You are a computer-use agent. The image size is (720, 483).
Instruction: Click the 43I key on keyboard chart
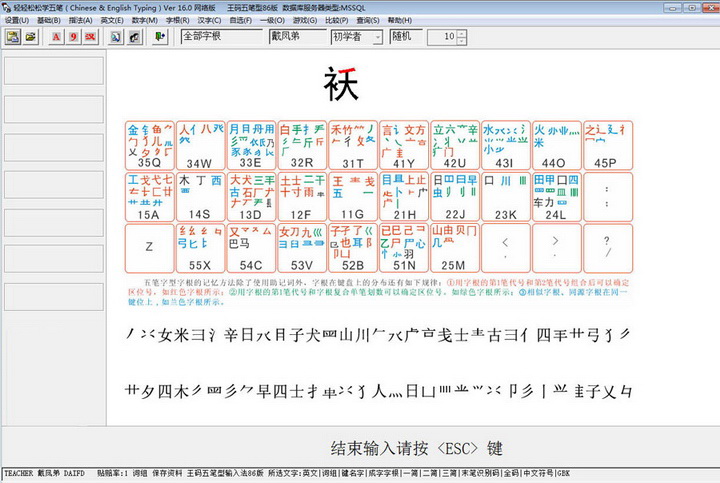point(506,146)
